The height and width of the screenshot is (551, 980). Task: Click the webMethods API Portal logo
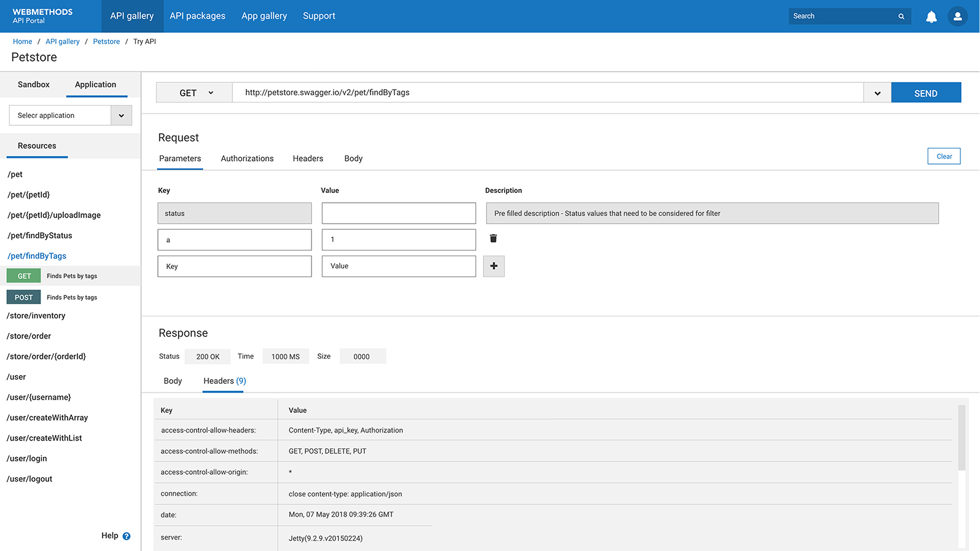pos(42,16)
